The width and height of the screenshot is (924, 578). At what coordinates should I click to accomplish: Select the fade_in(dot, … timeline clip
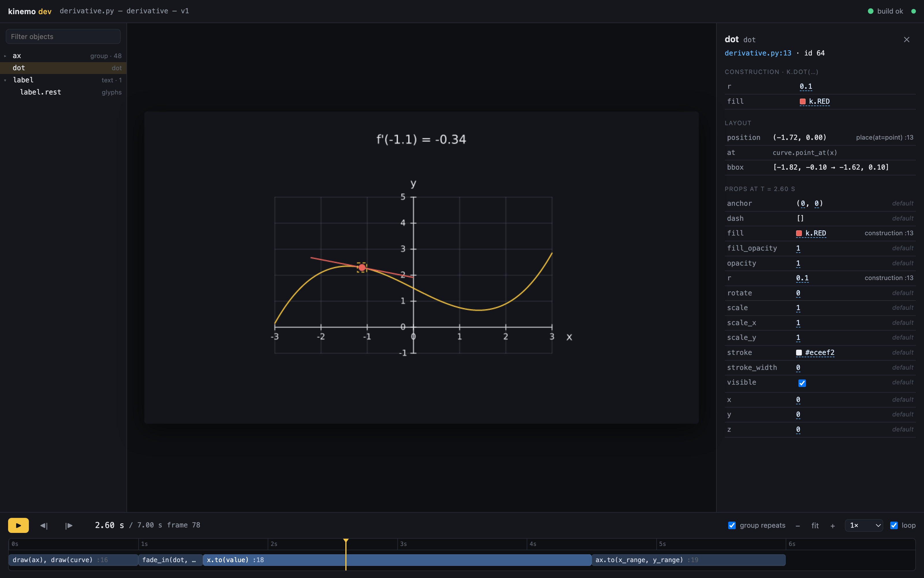(170, 560)
